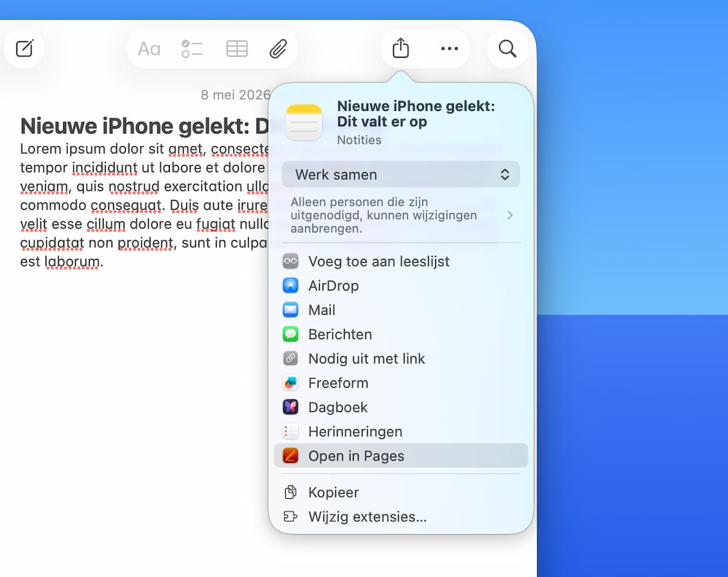Expand sharing permissions with the chevron
The width and height of the screenshot is (728, 577).
[510, 215]
